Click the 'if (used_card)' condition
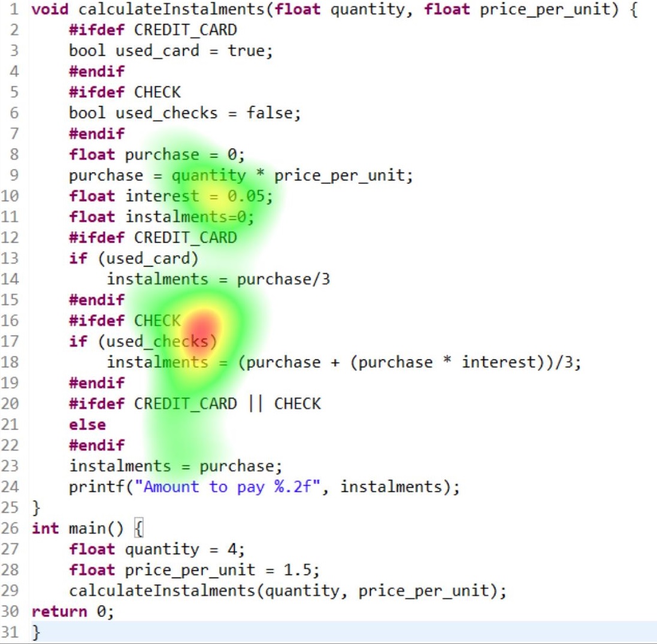The image size is (657, 644). pos(134,258)
